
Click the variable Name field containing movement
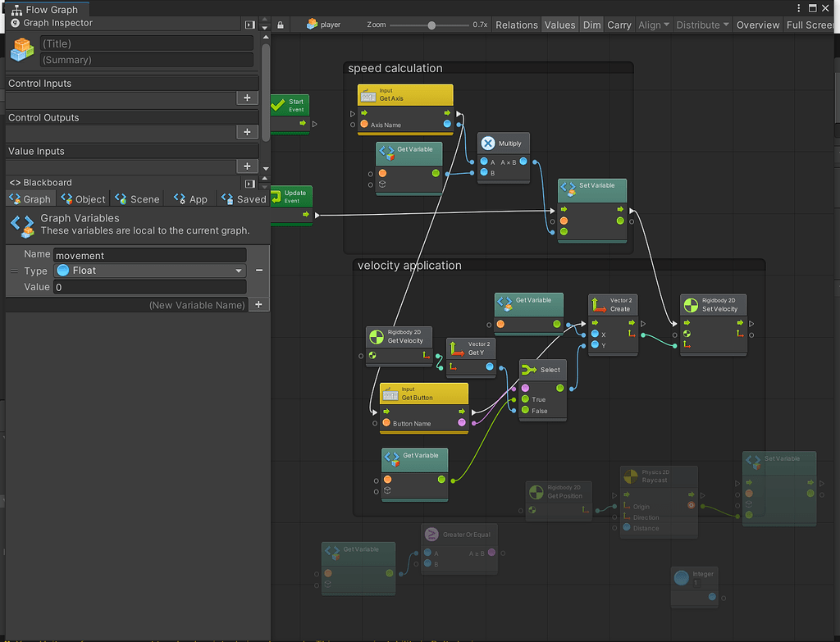tap(149, 255)
